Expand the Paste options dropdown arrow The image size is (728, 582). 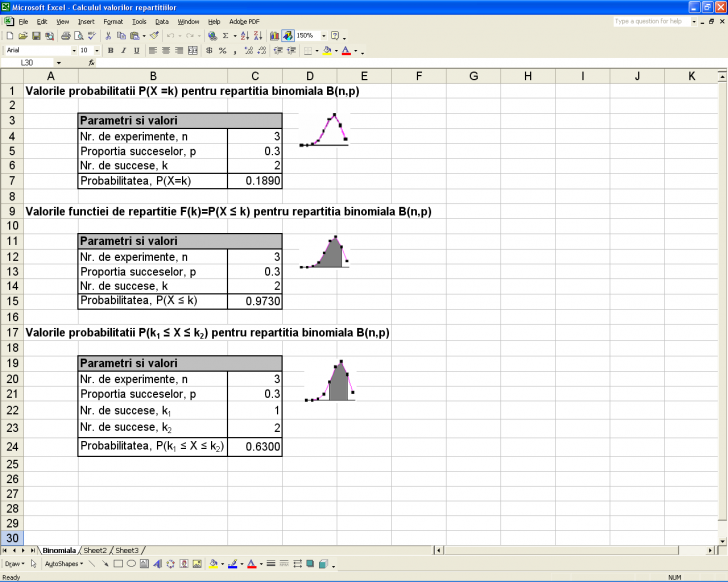click(144, 36)
